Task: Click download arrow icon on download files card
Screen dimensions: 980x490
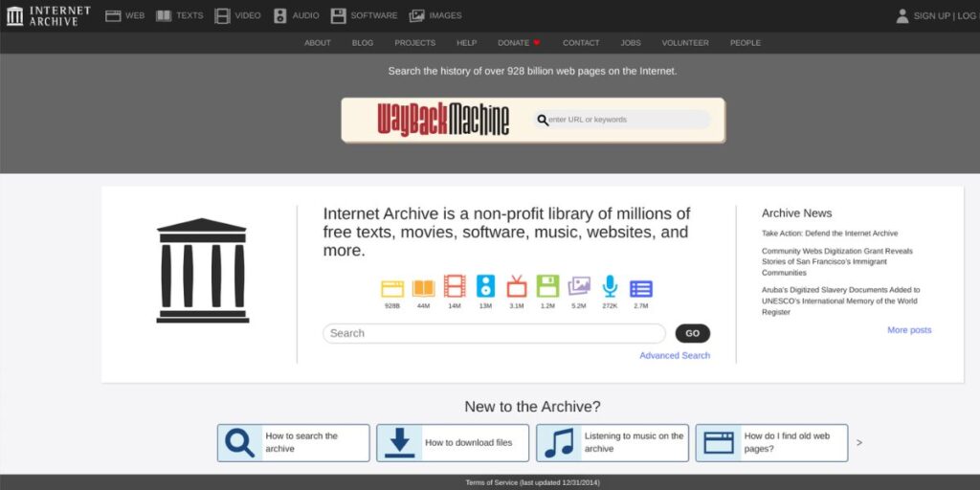Action: 399,443
